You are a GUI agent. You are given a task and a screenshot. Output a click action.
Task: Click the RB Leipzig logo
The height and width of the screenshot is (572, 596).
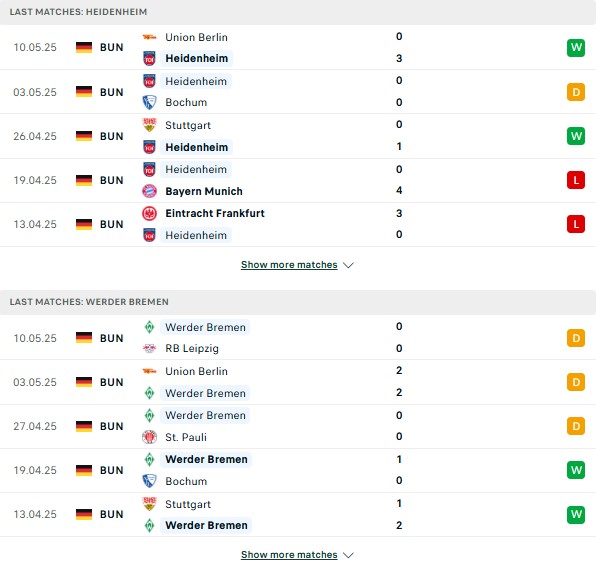[x=149, y=348]
